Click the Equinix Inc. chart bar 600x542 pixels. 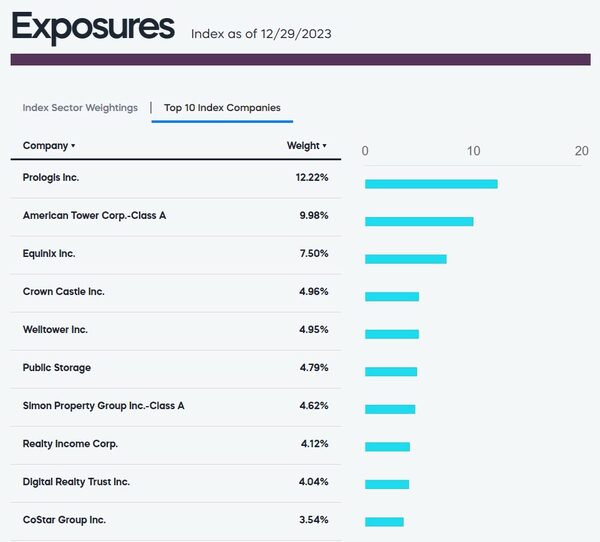[406, 259]
